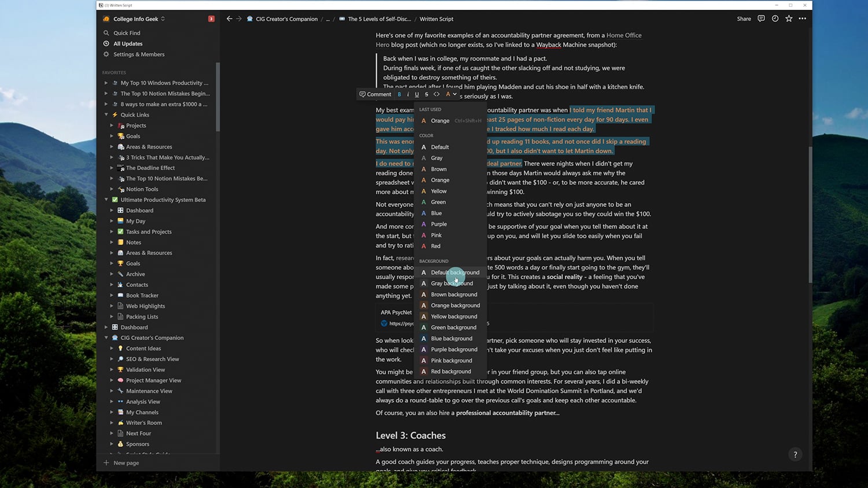Collapse the Ultimate Productivity System Beta section
This screenshot has height=488, width=868.
pos(106,199)
